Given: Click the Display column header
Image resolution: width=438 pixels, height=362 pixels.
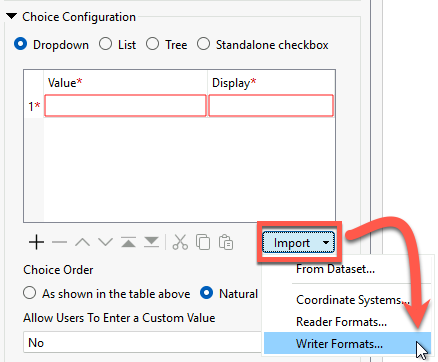Looking at the screenshot, I should [x=271, y=82].
